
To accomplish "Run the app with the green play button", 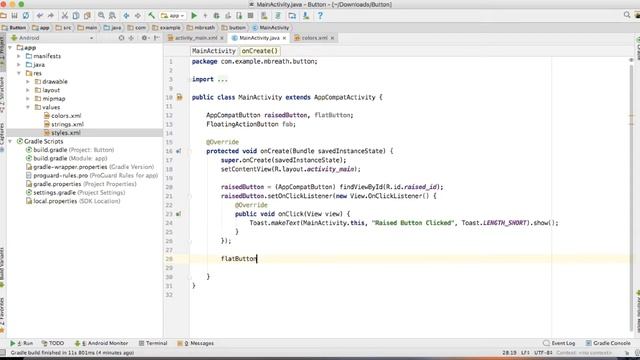I will tap(194, 16).
